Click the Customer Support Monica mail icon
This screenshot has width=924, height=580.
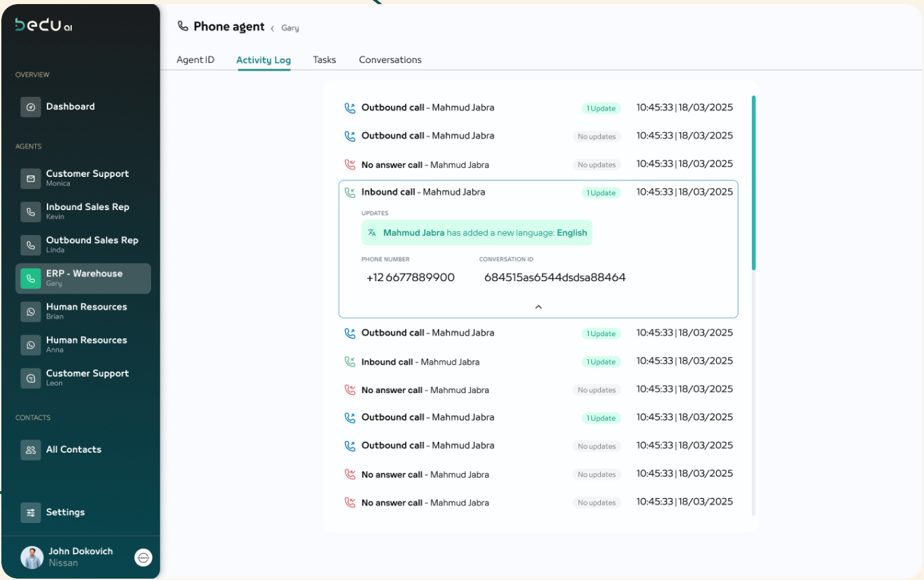pyautogui.click(x=30, y=178)
